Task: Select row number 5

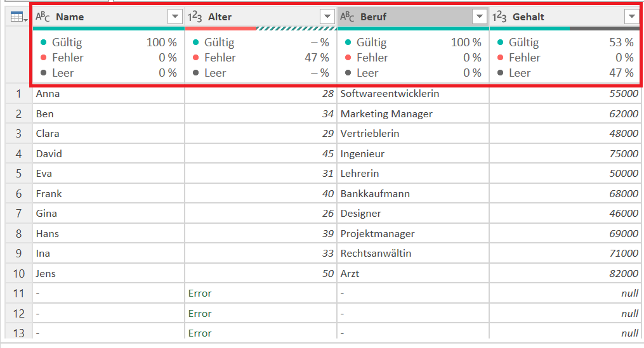Action: (18, 174)
